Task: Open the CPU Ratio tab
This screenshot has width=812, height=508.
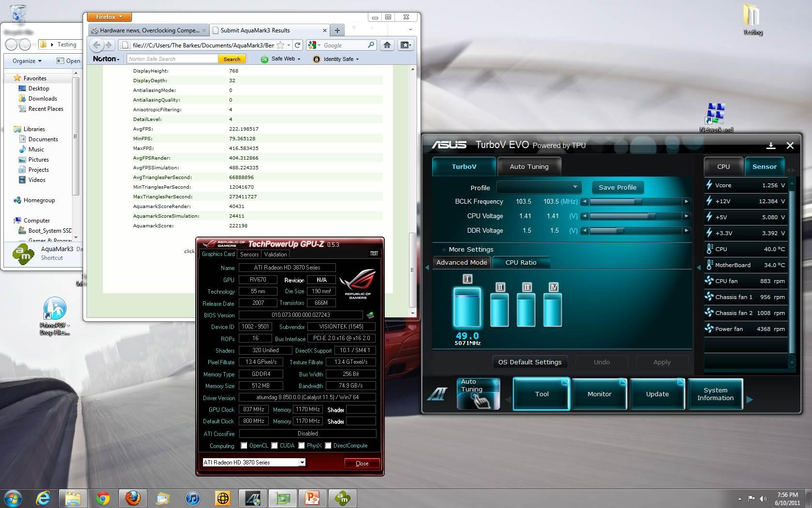Action: pyautogui.click(x=521, y=262)
